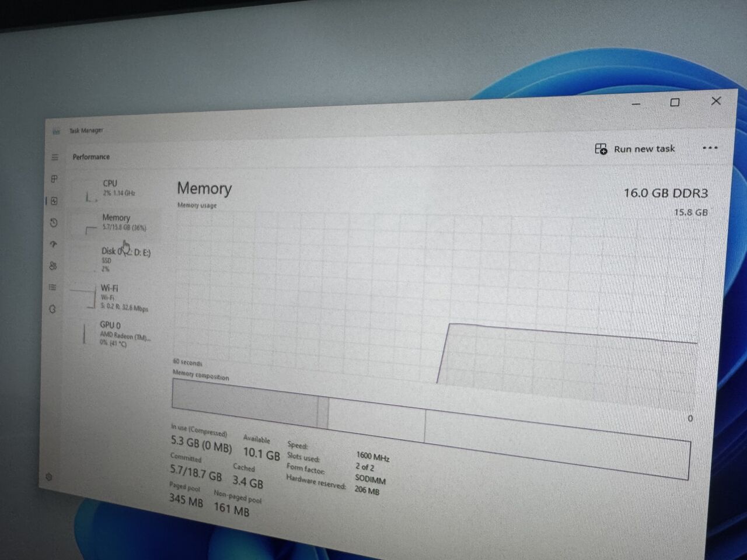This screenshot has width=747, height=560.
Task: Open the Details page icon
Action: (x=53, y=287)
